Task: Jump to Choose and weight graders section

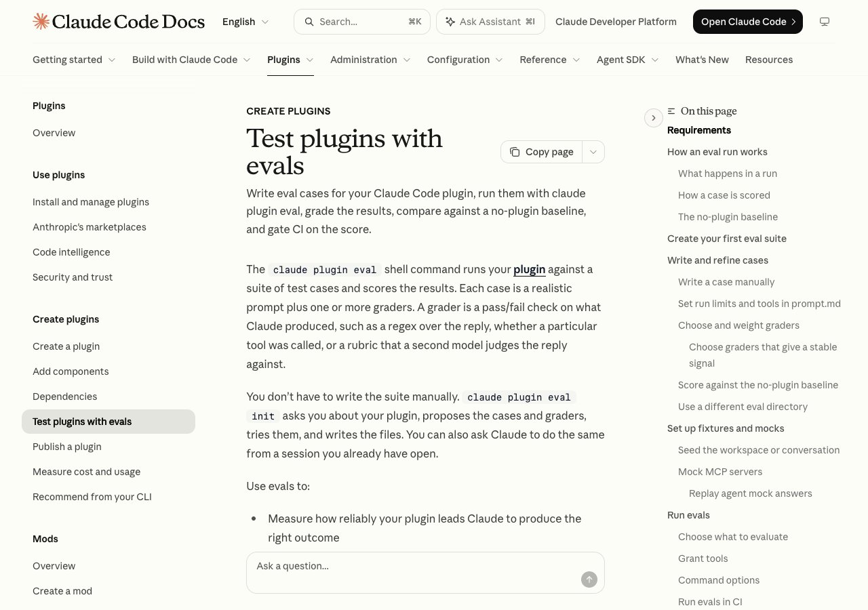Action: coord(738,325)
